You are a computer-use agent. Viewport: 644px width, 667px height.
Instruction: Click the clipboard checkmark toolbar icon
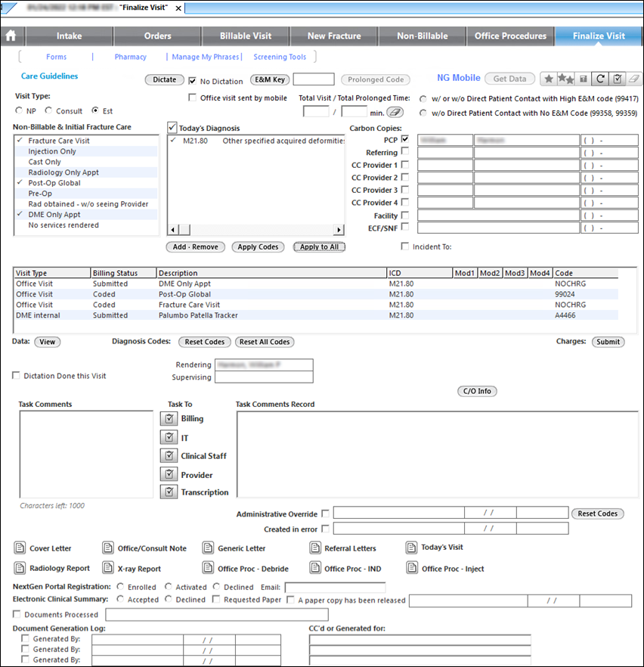pyautogui.click(x=618, y=79)
